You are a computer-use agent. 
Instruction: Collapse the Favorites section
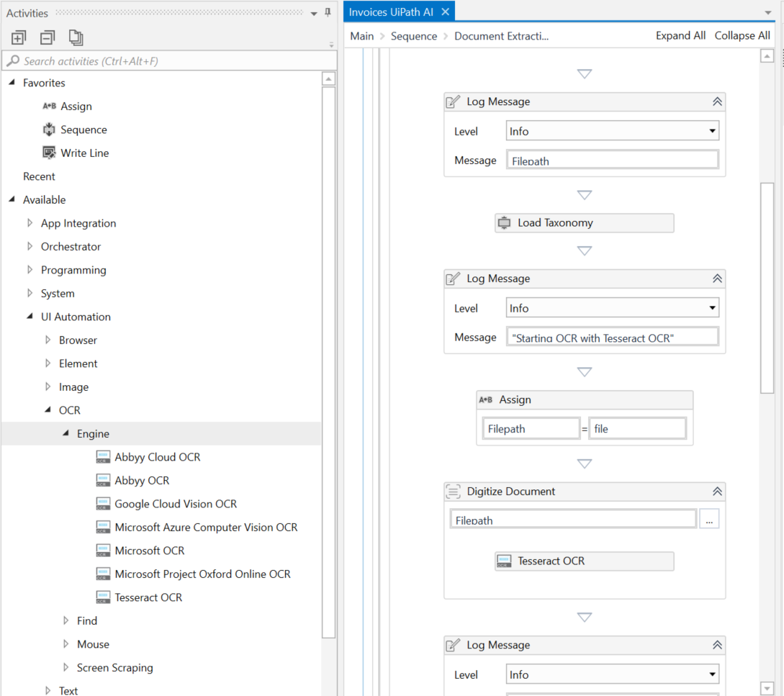[12, 83]
